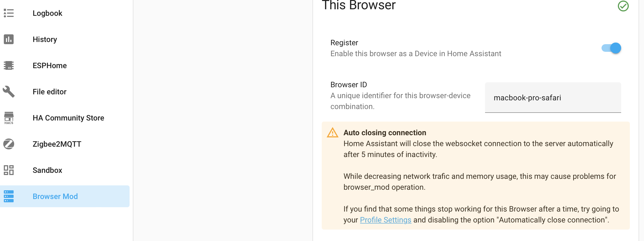Image resolution: width=644 pixels, height=241 pixels.
Task: Click inside the Browser ID field
Action: coord(553,98)
